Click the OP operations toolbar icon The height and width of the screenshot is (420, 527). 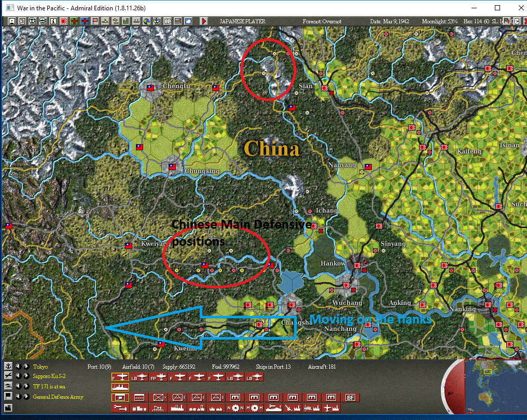pos(168,21)
